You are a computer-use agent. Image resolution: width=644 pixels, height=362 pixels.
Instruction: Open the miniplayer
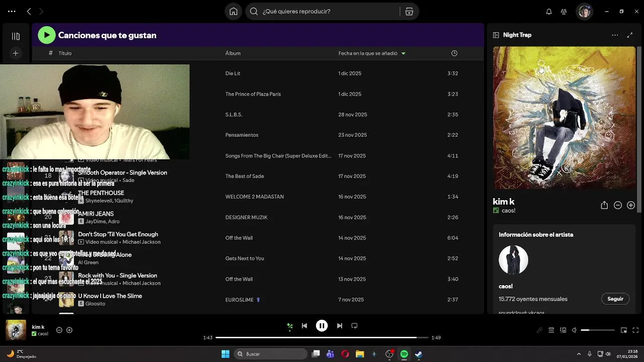click(x=624, y=330)
